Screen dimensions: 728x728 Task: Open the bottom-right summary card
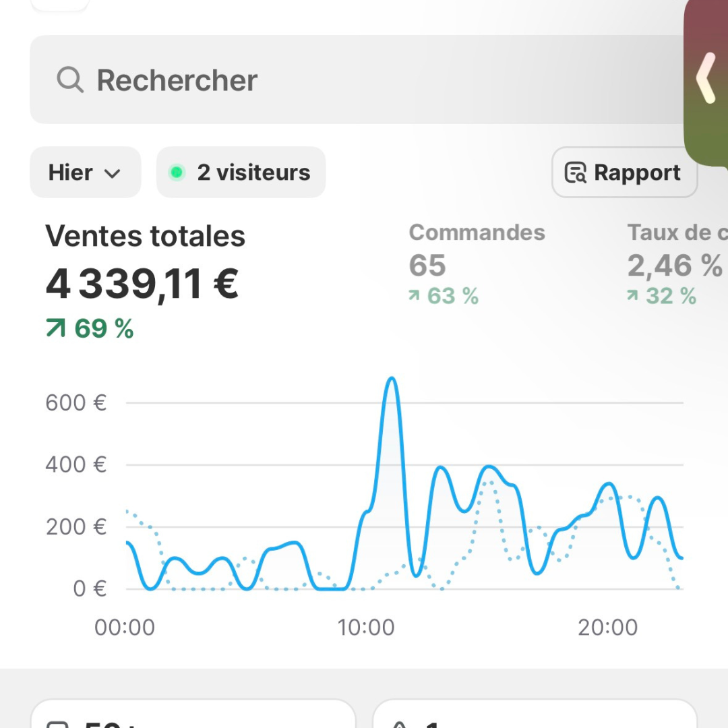pyautogui.click(x=534, y=715)
